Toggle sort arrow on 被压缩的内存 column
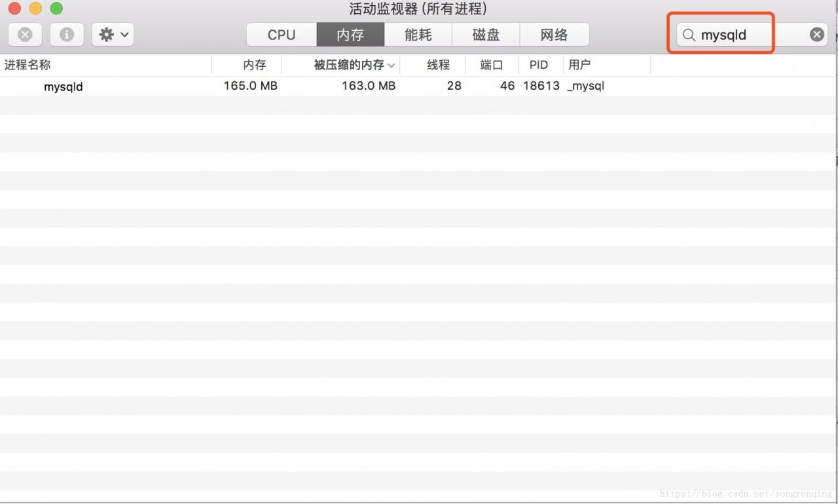Screen dimensions: 838x504 pos(392,65)
